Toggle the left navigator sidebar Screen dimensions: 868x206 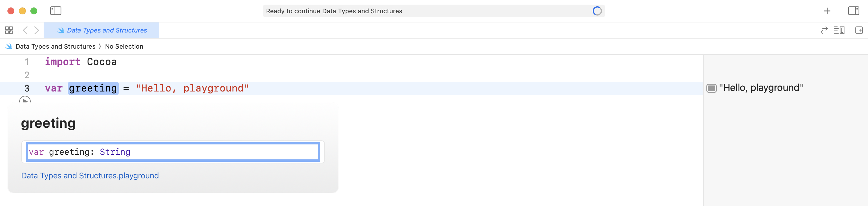coord(57,10)
